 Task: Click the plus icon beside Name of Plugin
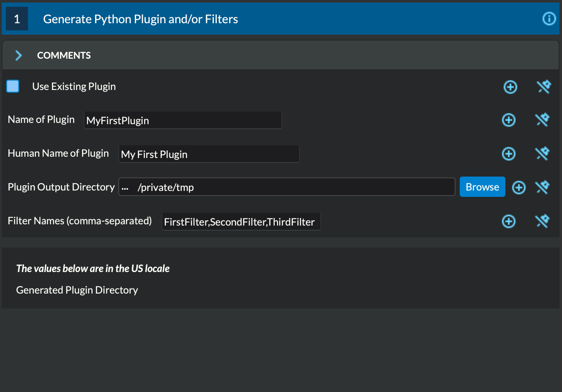tap(509, 120)
